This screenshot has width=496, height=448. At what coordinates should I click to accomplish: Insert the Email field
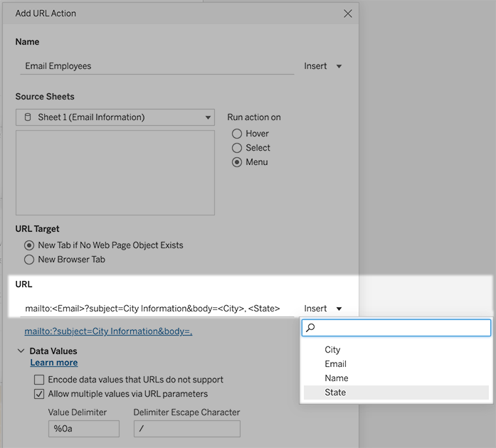[396, 364]
